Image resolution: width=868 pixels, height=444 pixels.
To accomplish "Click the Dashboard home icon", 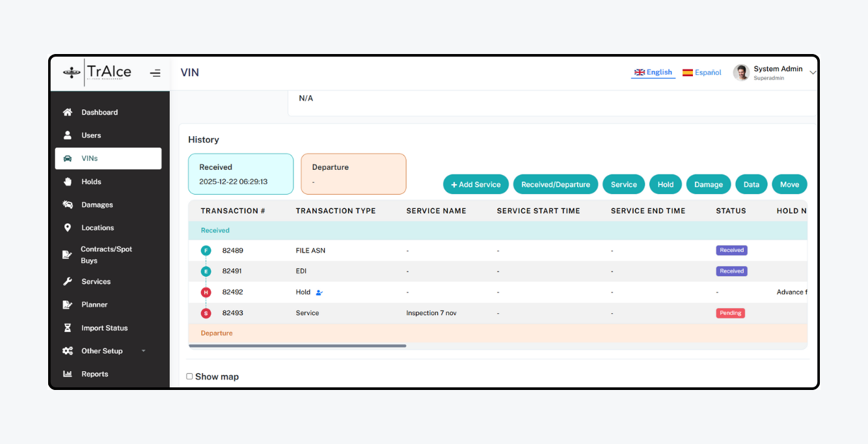I will coord(68,113).
